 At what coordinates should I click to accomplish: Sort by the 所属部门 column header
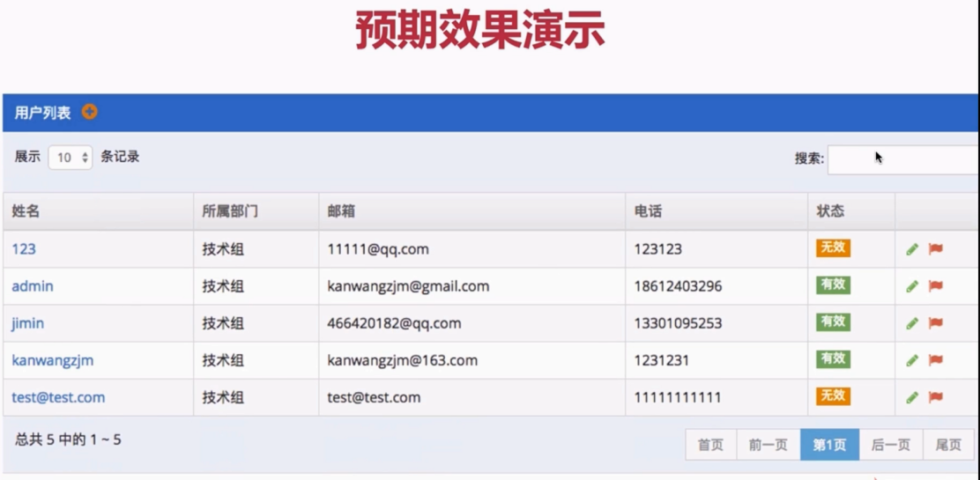[x=256, y=211]
